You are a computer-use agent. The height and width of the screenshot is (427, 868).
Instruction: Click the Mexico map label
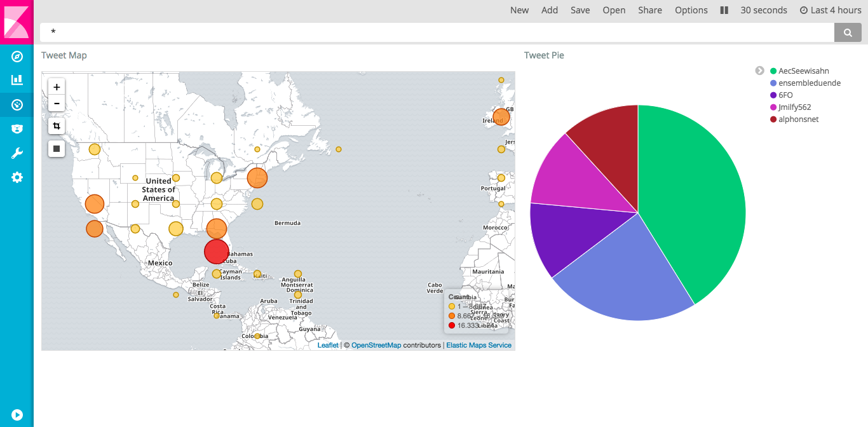[x=160, y=262]
